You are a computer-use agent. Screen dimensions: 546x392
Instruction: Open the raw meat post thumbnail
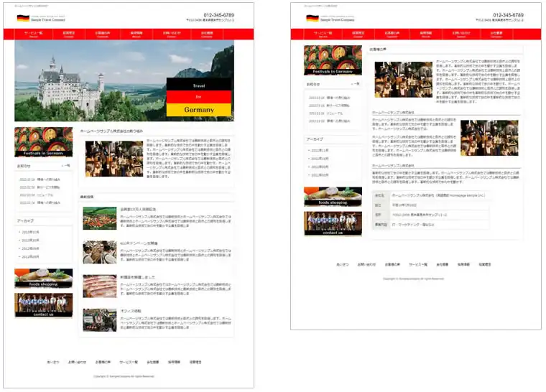point(99,286)
